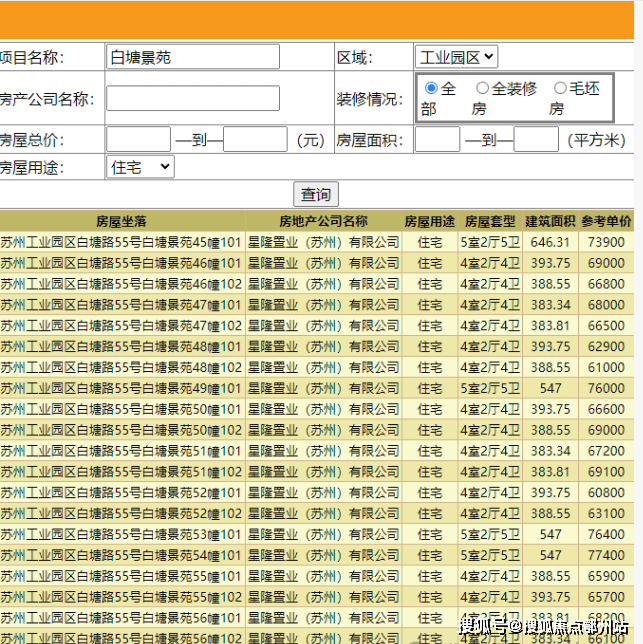The width and height of the screenshot is (643, 644).
Task: Open the 白塘景苑49幢101 listing row
Action: click(121, 389)
